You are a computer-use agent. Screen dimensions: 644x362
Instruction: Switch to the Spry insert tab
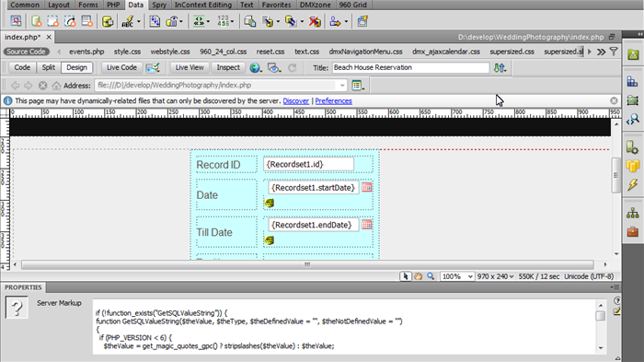point(159,5)
